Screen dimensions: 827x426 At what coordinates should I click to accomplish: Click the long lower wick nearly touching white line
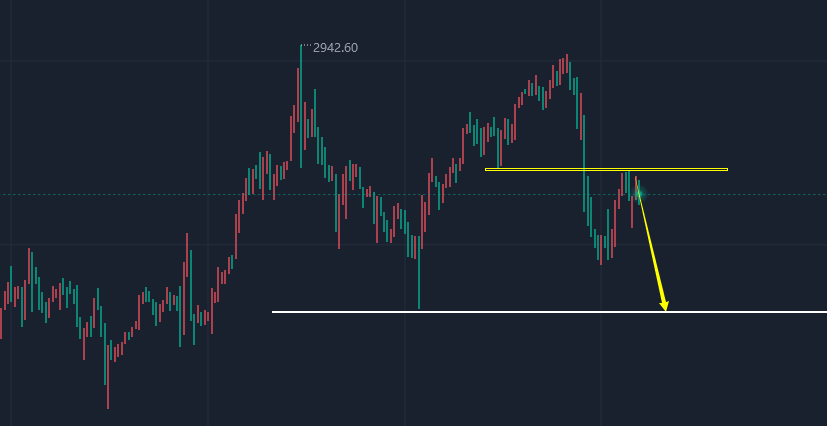(419, 280)
